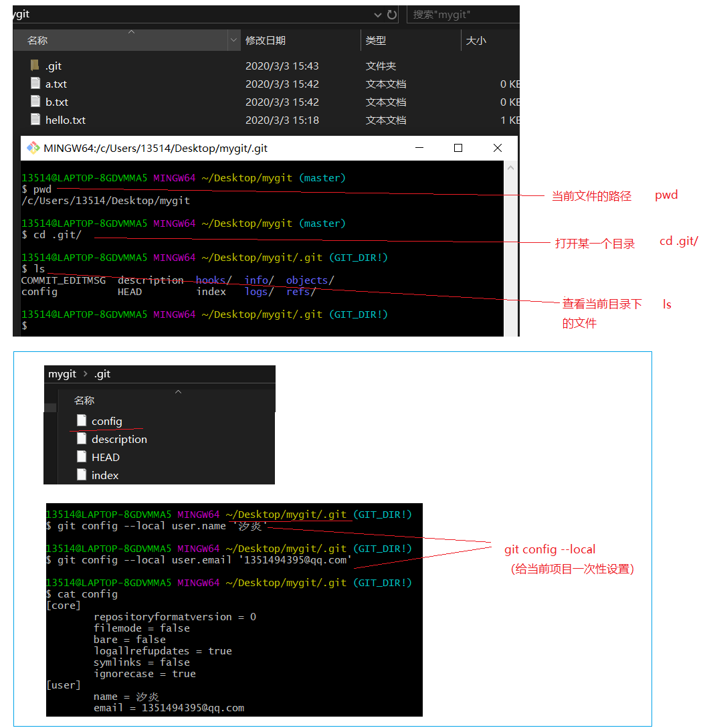This screenshot has width=701, height=728.
Task: Select the description file icon
Action: click(82, 438)
